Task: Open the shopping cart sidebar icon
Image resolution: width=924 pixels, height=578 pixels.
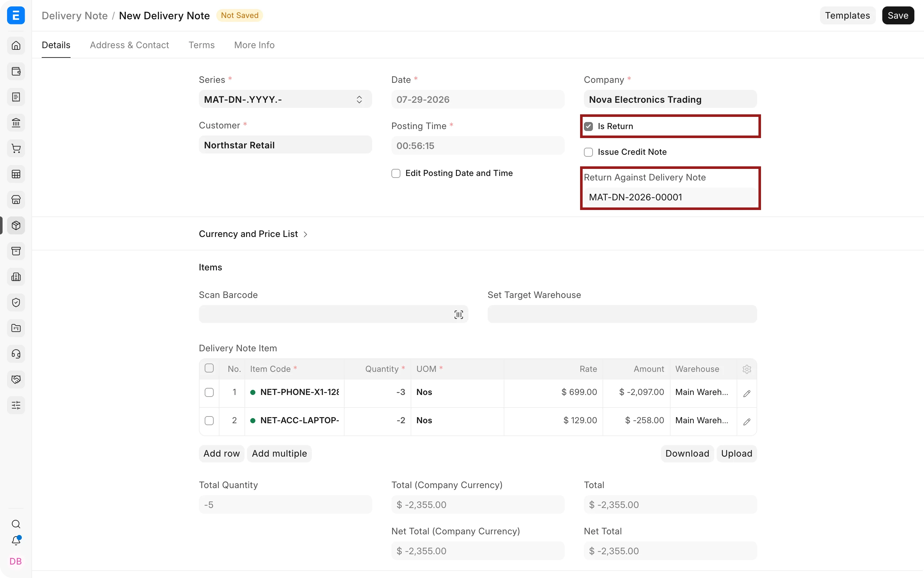Action: click(16, 148)
